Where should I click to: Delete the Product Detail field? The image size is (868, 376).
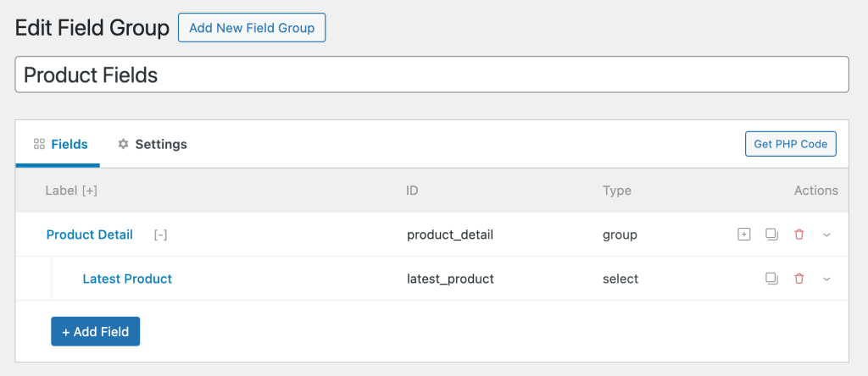(798, 235)
